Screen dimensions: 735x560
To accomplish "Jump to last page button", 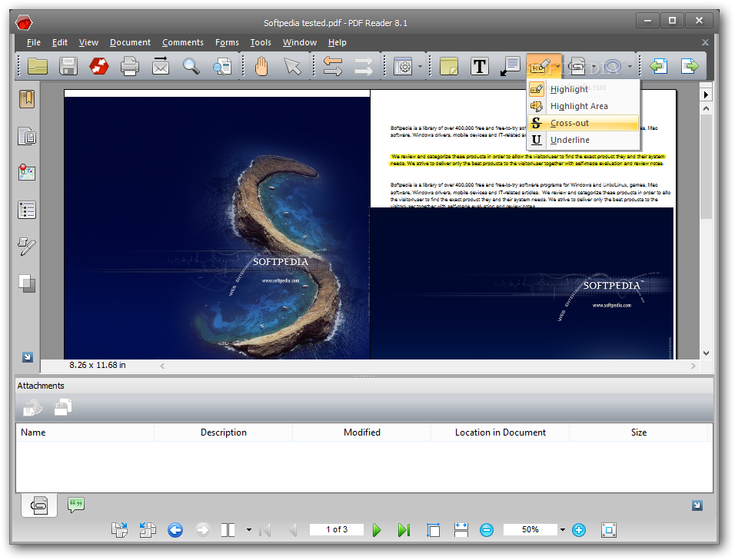I will pos(404,530).
